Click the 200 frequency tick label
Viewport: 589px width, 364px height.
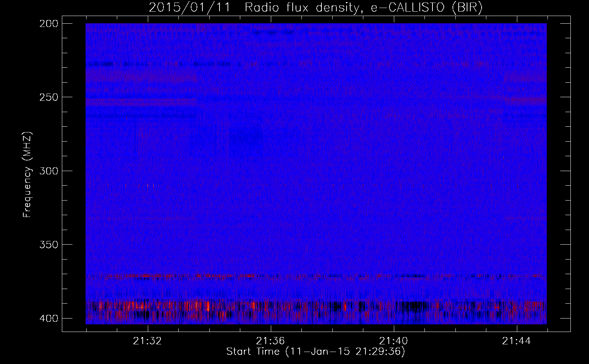click(x=48, y=24)
